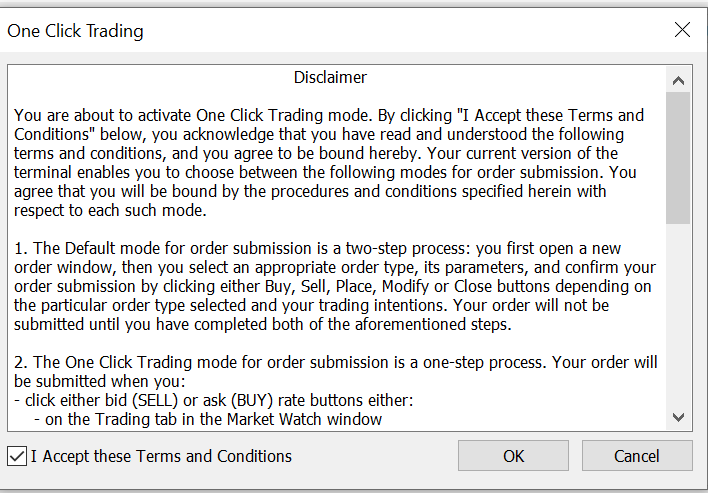
Task: Click the scrollbar down arrow
Action: (679, 416)
